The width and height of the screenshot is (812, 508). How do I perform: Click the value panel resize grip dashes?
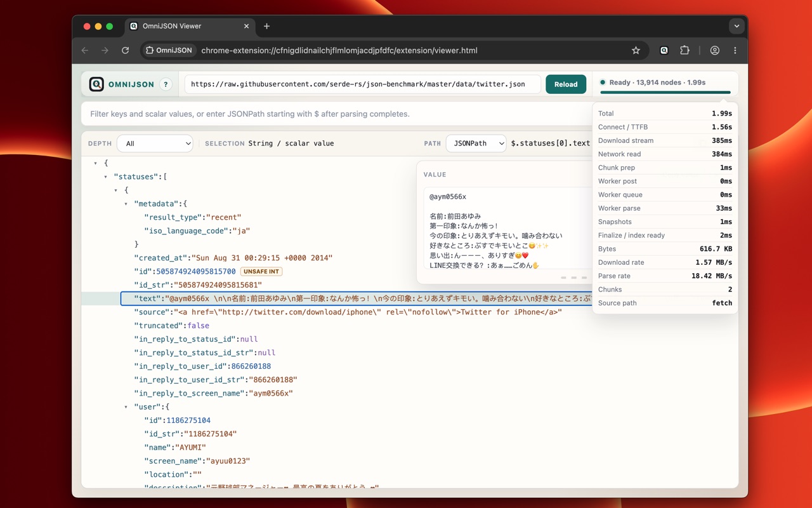[x=573, y=277]
